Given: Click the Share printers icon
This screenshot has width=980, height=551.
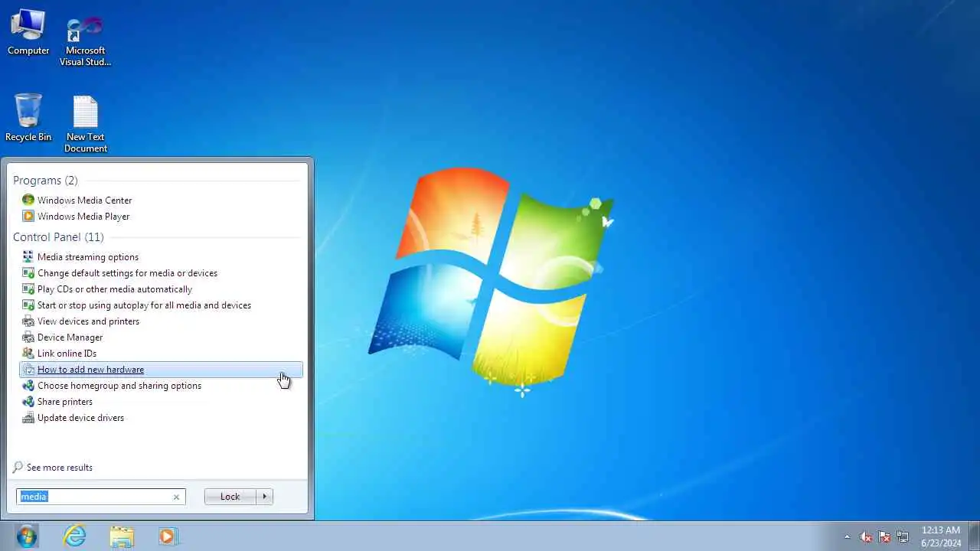Looking at the screenshot, I should (x=28, y=402).
